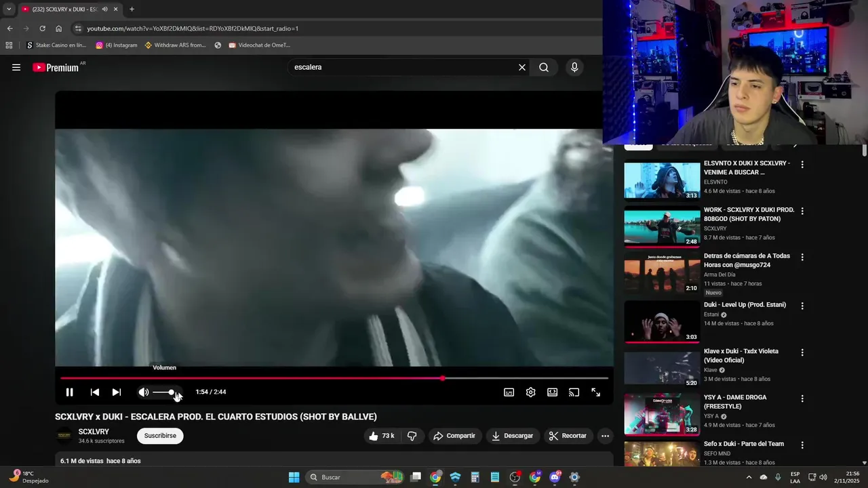The image size is (868, 488).
Task: Start voice search with the microphone
Action: [574, 67]
